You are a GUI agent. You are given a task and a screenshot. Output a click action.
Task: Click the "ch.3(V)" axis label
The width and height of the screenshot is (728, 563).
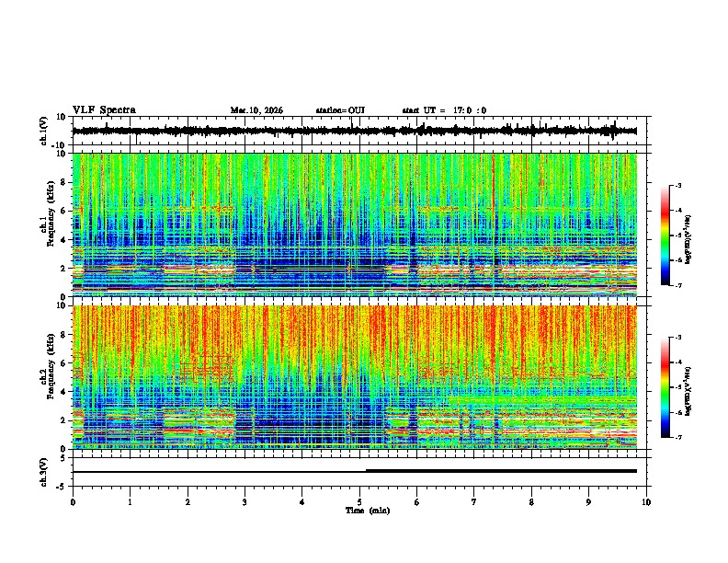44,472
